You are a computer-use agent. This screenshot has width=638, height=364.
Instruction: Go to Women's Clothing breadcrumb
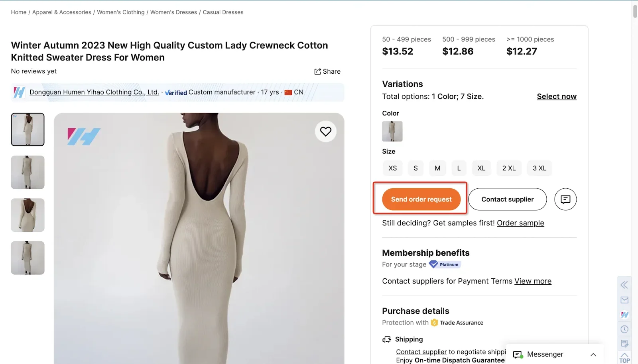120,12
